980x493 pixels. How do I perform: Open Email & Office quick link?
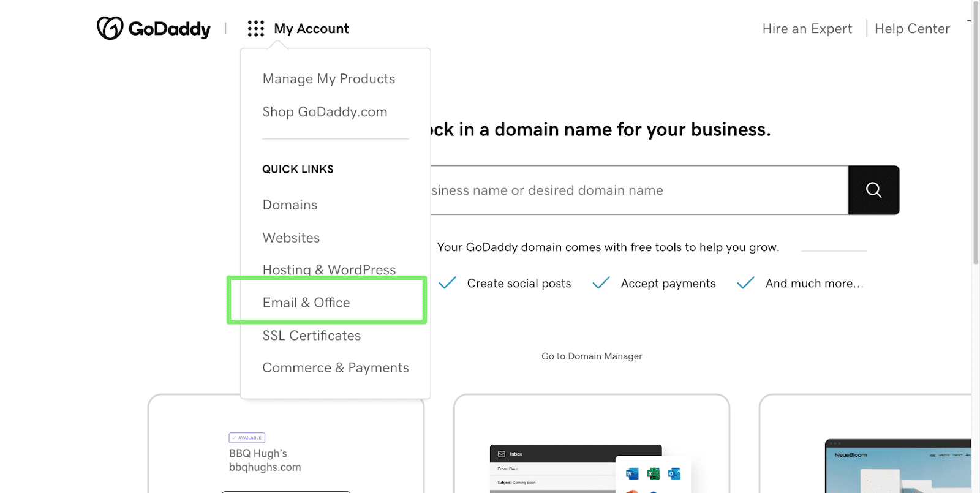(x=306, y=303)
